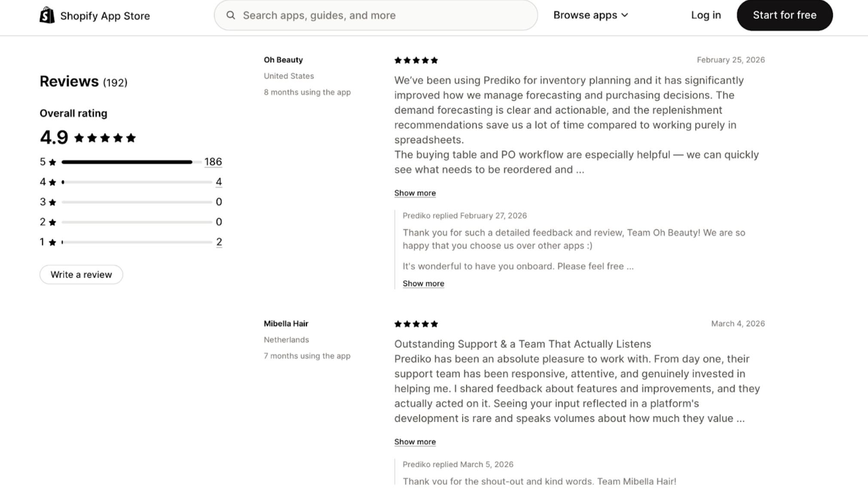Click the overall 4.9 rating stars
This screenshot has height=498, width=868.
[105, 138]
